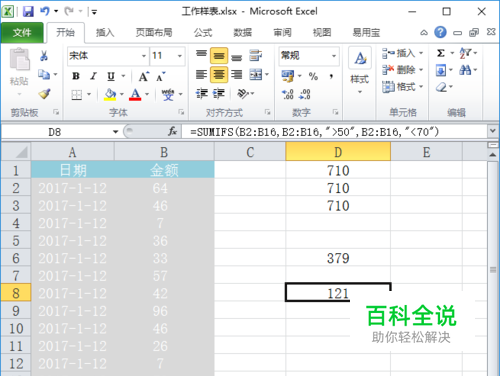This screenshot has width=500, height=376.
Task: Decrease the decimal places
Action: tap(304, 94)
